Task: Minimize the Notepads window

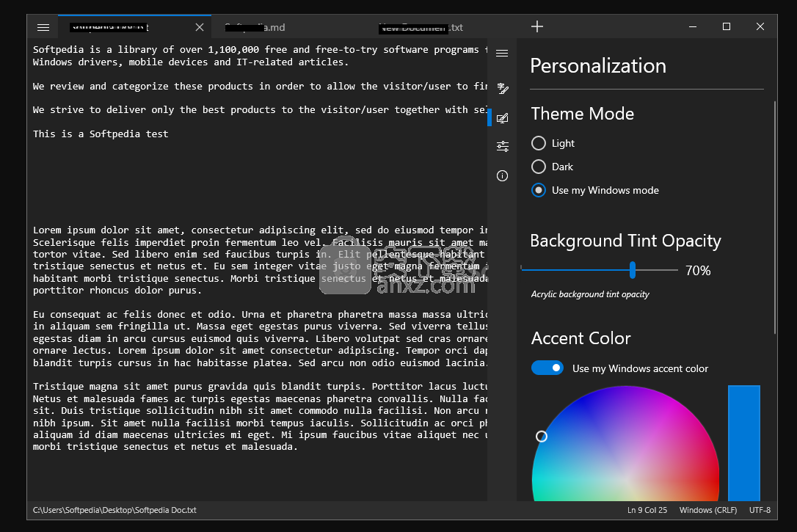Action: [693, 26]
